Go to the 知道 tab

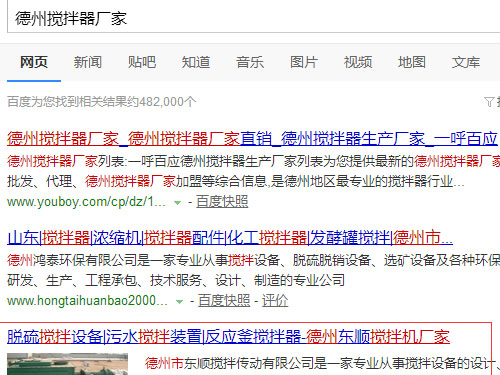point(196,62)
